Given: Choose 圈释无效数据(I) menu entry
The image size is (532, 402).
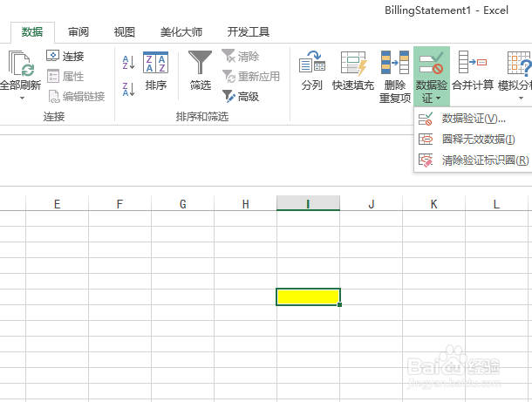Looking at the screenshot, I should [x=473, y=140].
